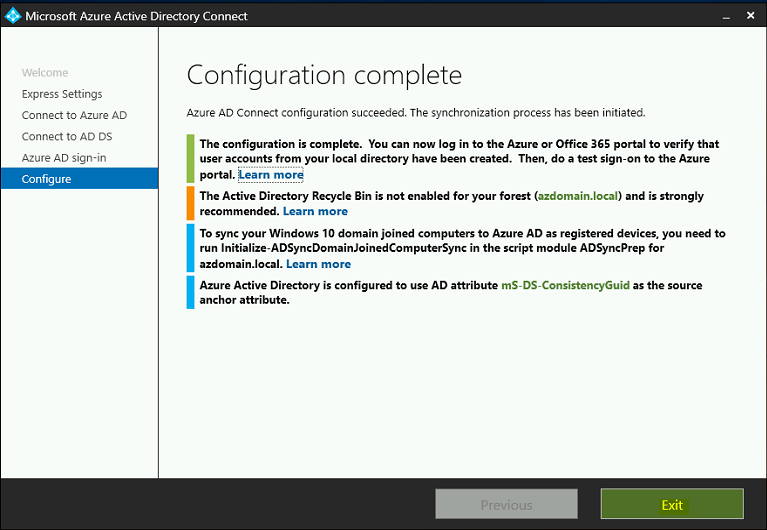
Task: Open Learn more link after azdomain.local.
Action: coord(318,264)
